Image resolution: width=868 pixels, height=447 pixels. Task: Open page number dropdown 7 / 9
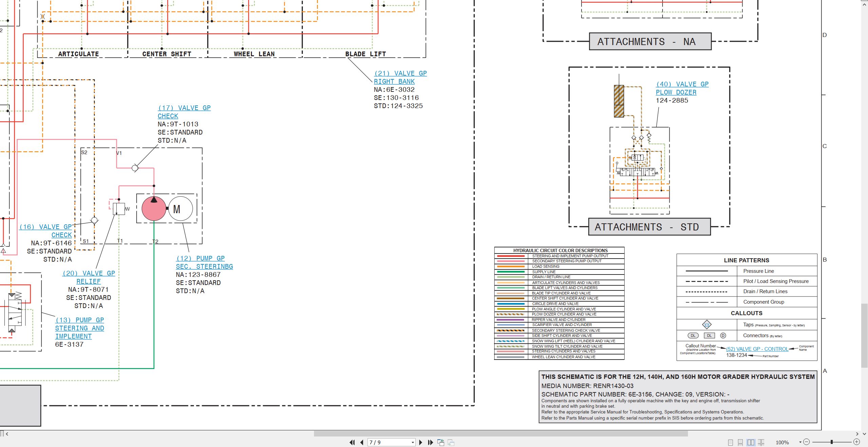click(413, 442)
